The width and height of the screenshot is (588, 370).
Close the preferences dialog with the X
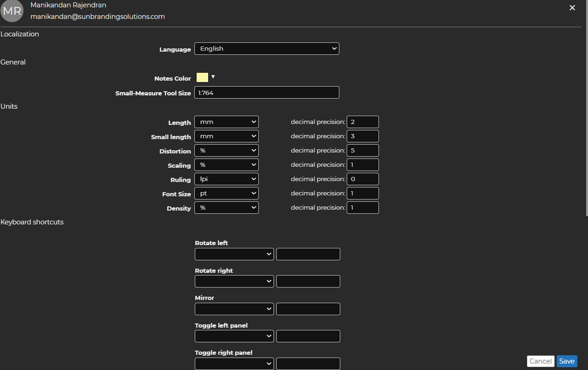point(572,8)
